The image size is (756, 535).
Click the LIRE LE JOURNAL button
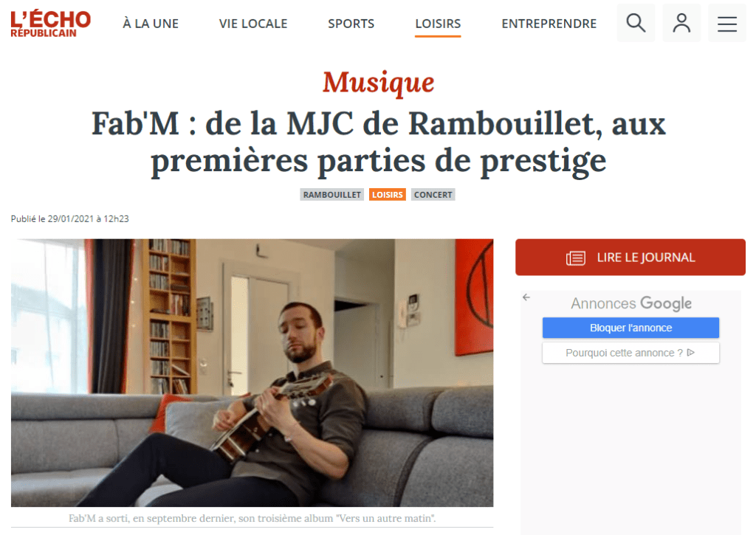[x=630, y=258]
